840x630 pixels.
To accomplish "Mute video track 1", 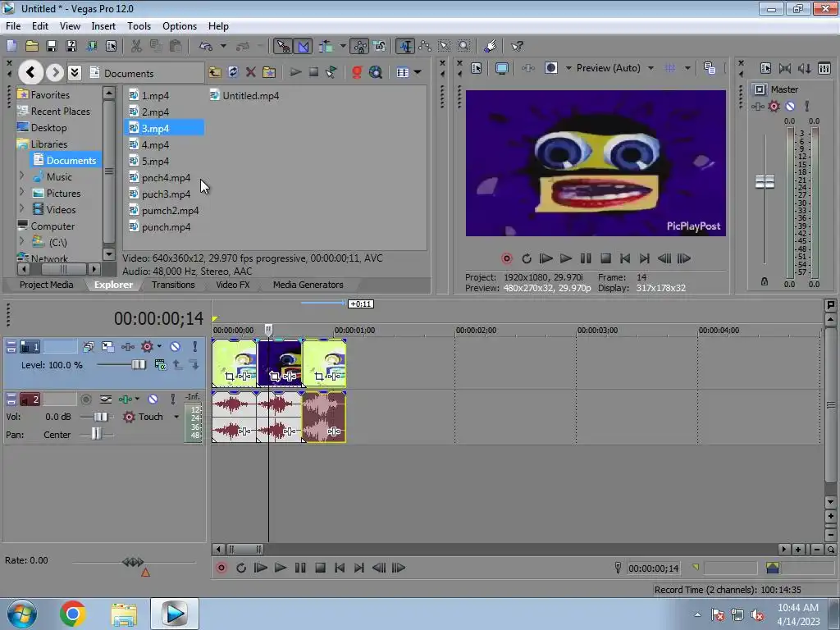I will coord(175,347).
